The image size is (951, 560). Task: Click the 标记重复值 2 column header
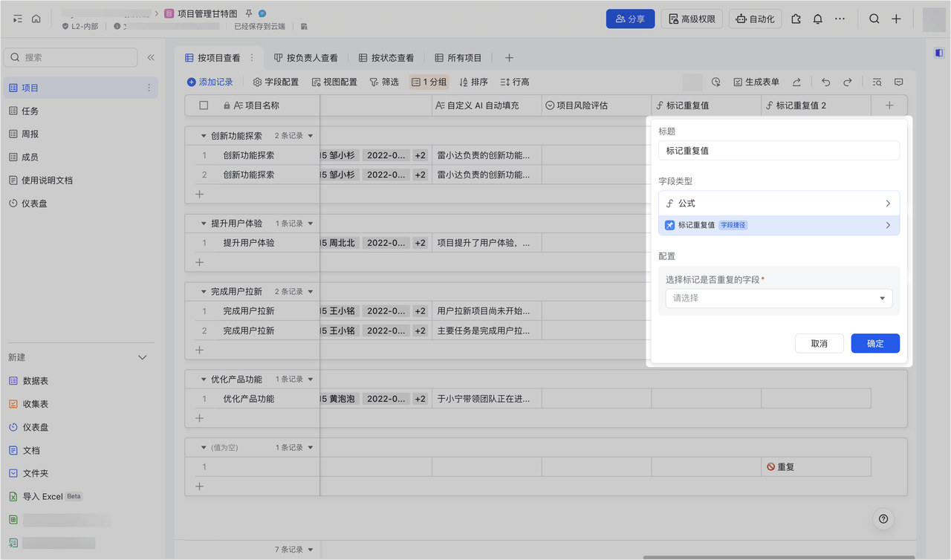[x=816, y=105]
